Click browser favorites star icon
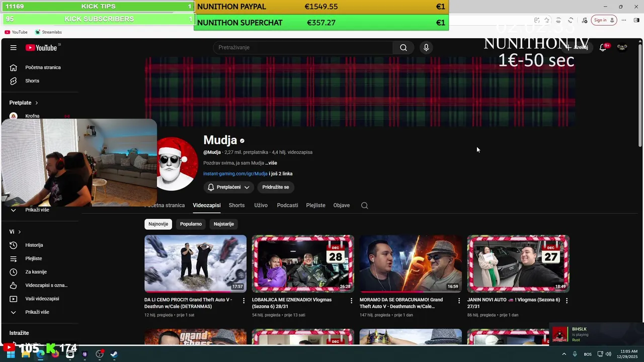 coord(547,20)
